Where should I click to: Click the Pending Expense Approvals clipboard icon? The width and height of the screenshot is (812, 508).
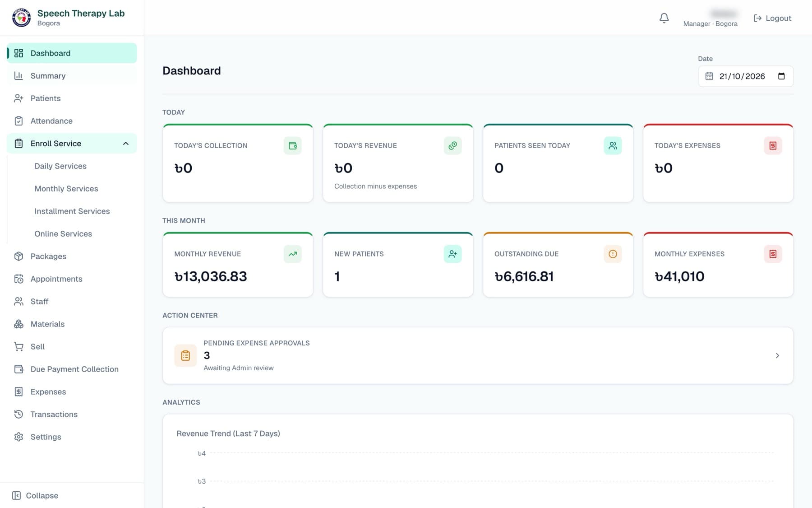[x=185, y=355]
